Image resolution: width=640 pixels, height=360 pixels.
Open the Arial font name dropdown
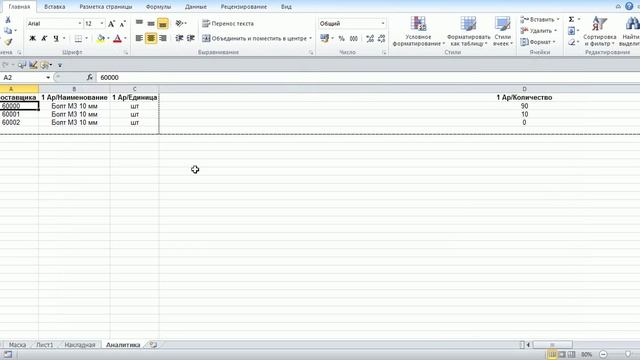(x=80, y=24)
